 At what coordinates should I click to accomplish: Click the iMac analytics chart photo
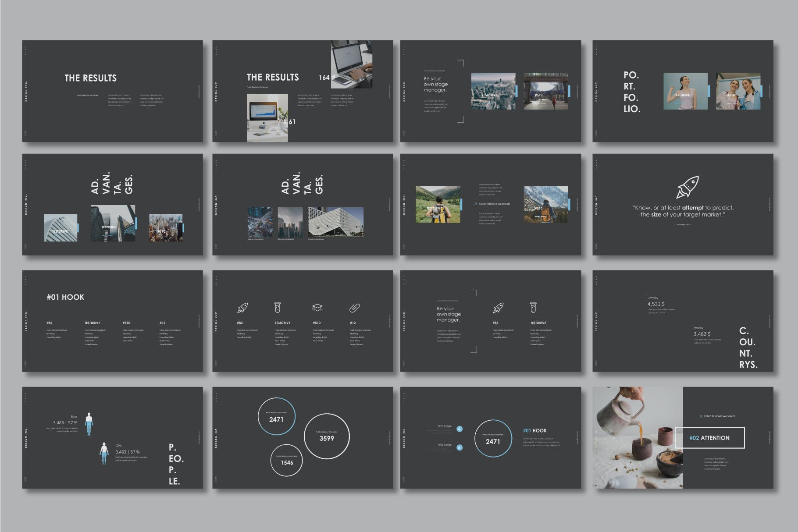267,117
